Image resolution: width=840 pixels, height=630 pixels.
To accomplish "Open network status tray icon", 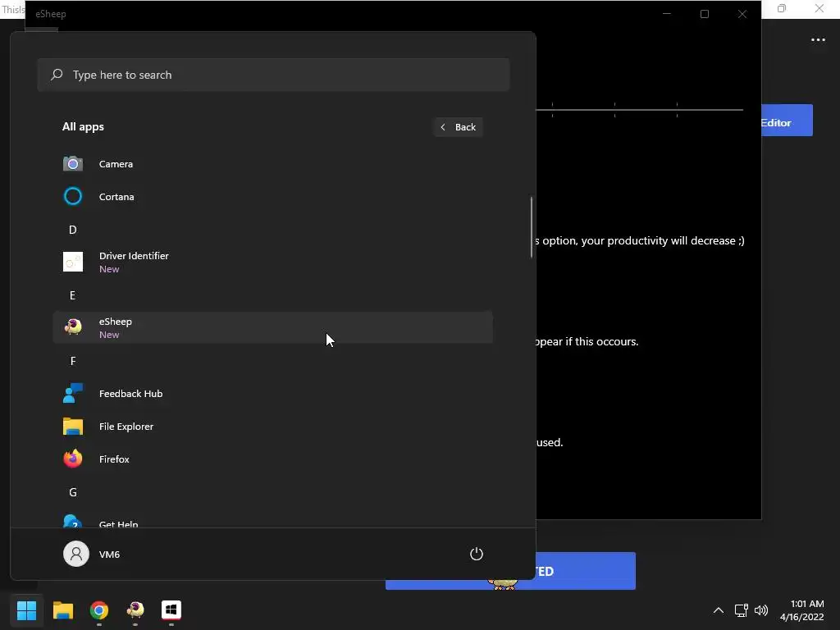I will 741,610.
